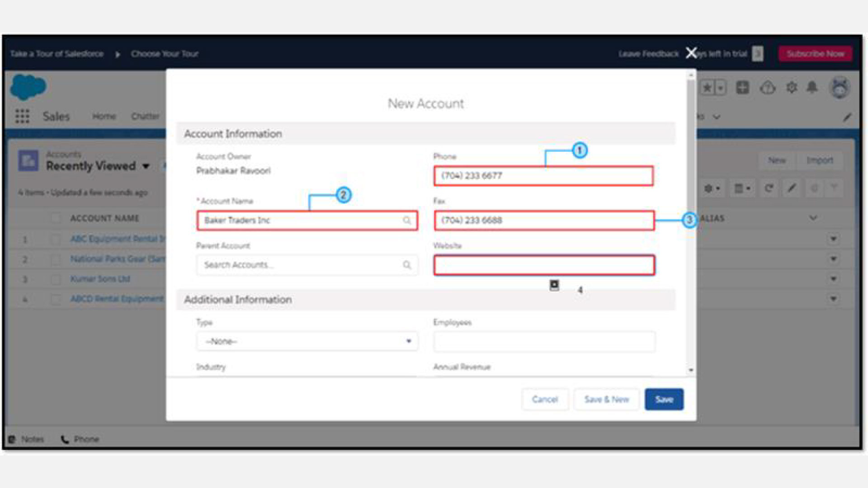Open the Setup gear icon

[791, 87]
